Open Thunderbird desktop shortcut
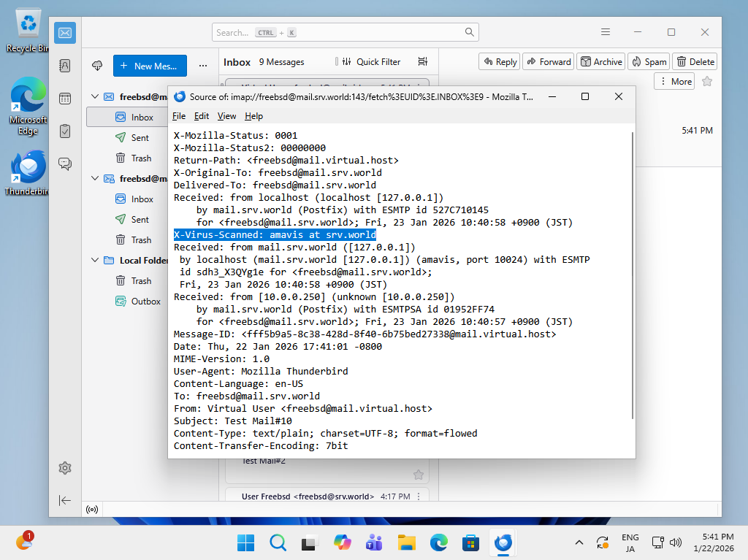Screen dimensions: 748x560 tap(28, 173)
